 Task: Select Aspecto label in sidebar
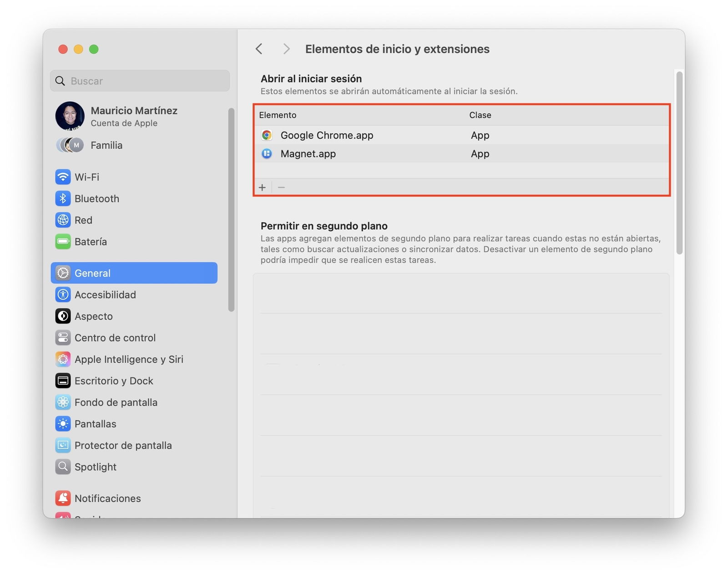94,316
